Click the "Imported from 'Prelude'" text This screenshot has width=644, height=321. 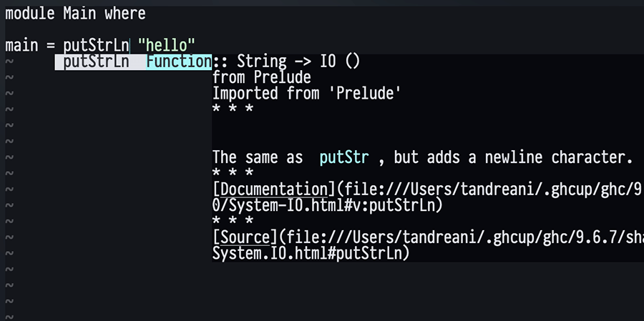click(x=306, y=94)
